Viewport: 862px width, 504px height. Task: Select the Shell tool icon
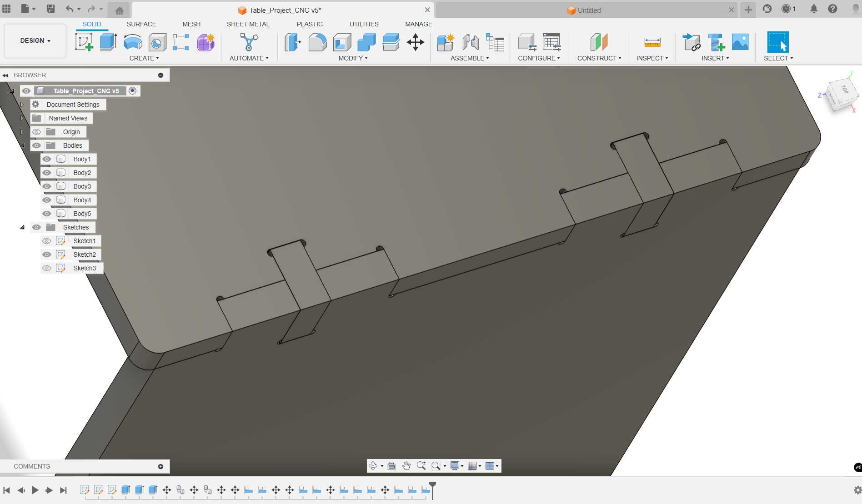pos(342,42)
